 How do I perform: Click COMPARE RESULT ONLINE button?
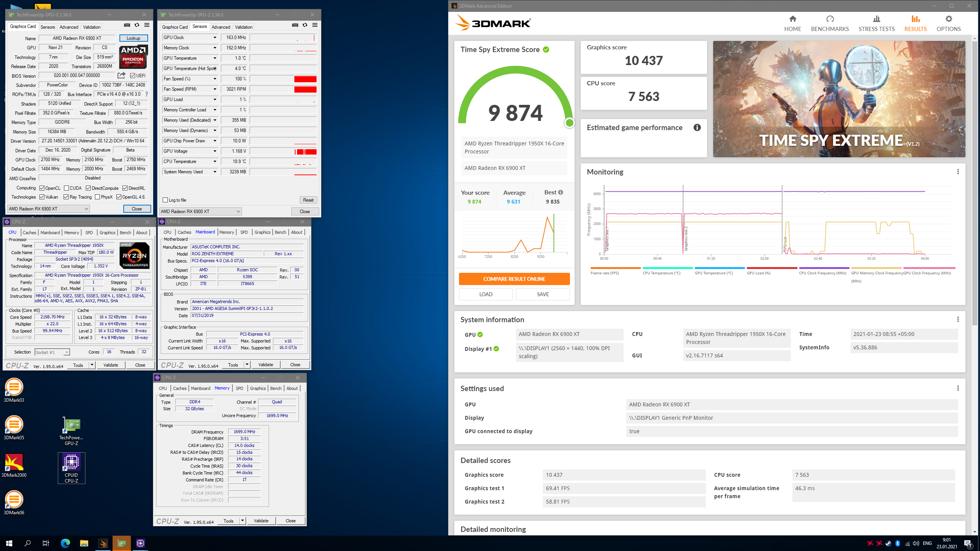[514, 279]
